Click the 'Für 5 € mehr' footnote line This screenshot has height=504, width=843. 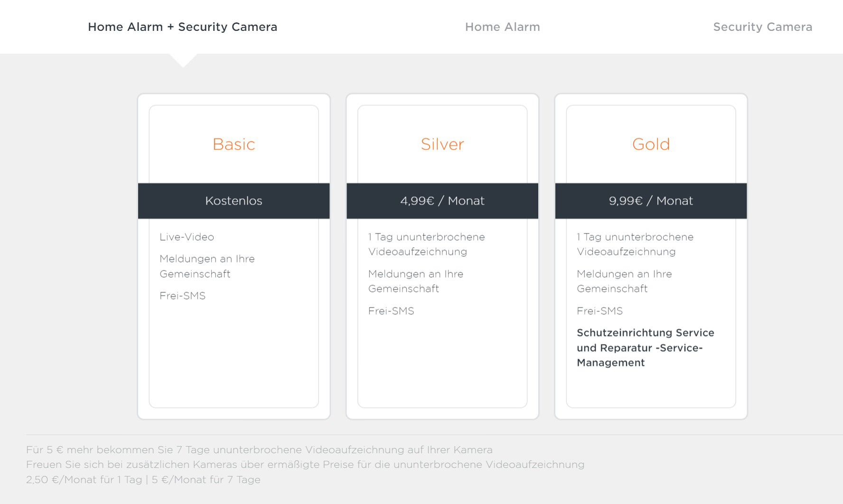[260, 449]
